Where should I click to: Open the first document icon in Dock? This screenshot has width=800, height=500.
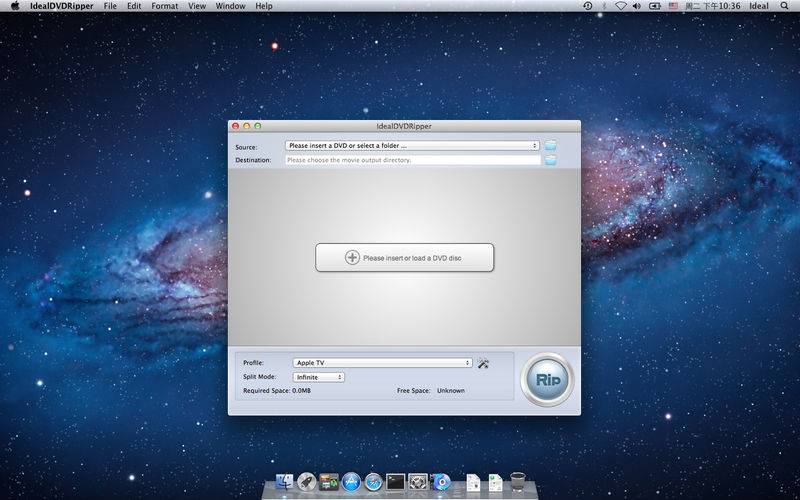click(x=473, y=483)
